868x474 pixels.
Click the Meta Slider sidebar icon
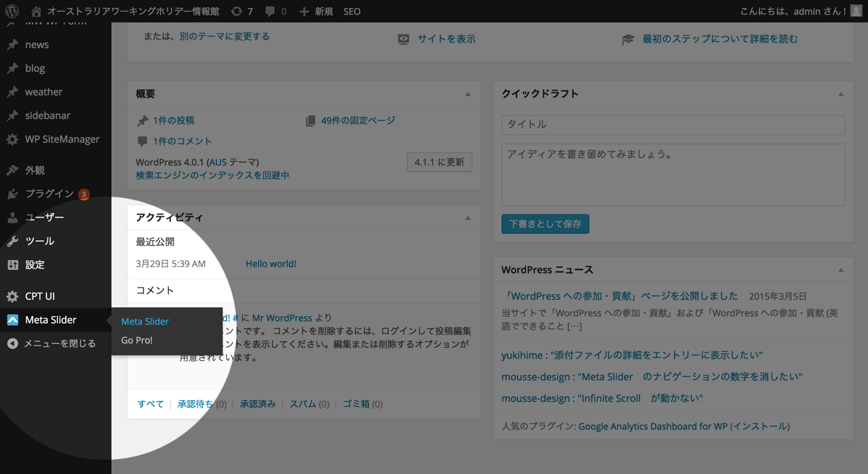coord(12,320)
